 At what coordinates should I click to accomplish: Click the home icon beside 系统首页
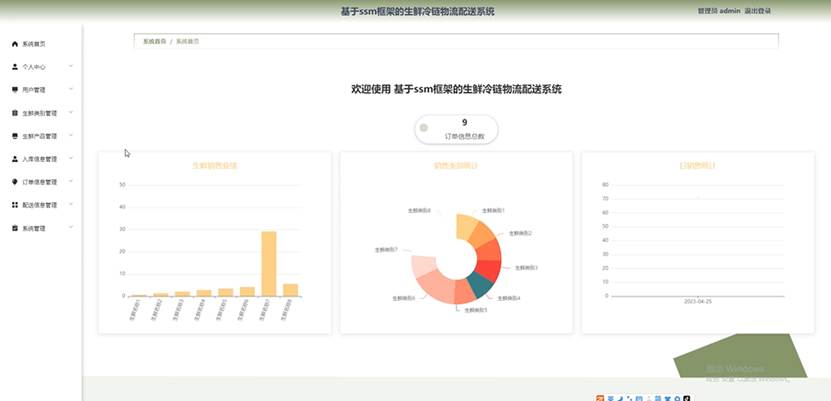coord(15,44)
